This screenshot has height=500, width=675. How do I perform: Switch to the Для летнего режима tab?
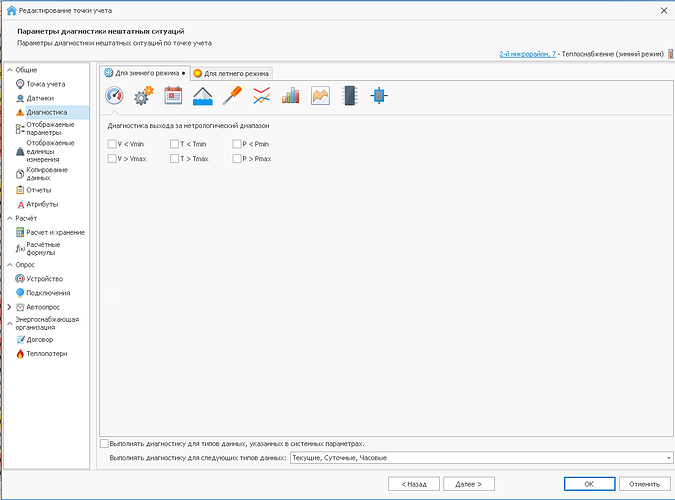click(x=231, y=73)
